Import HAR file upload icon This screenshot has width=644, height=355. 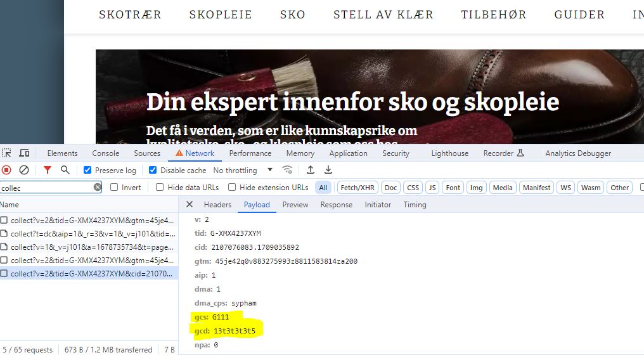click(311, 170)
